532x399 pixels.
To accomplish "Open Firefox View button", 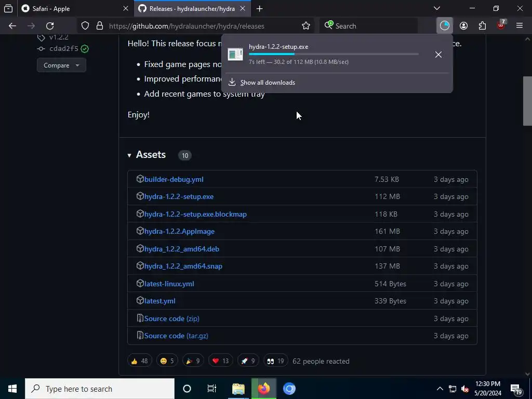I will [8, 8].
